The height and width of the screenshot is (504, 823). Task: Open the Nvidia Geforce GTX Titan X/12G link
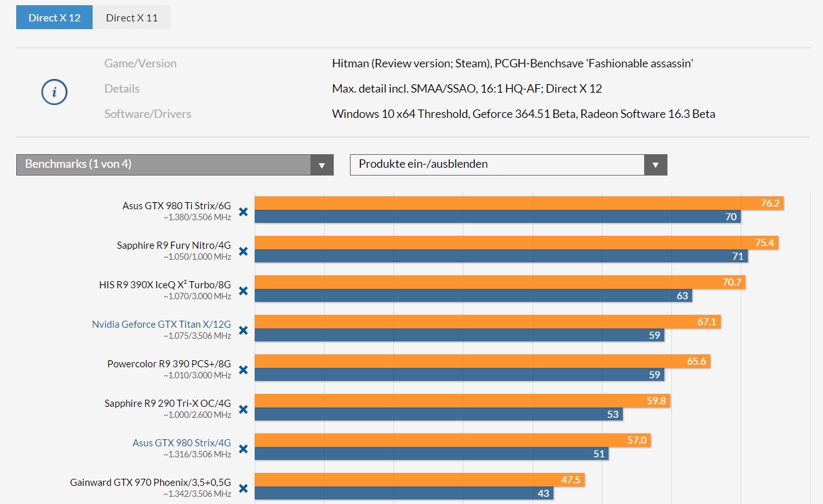click(161, 324)
